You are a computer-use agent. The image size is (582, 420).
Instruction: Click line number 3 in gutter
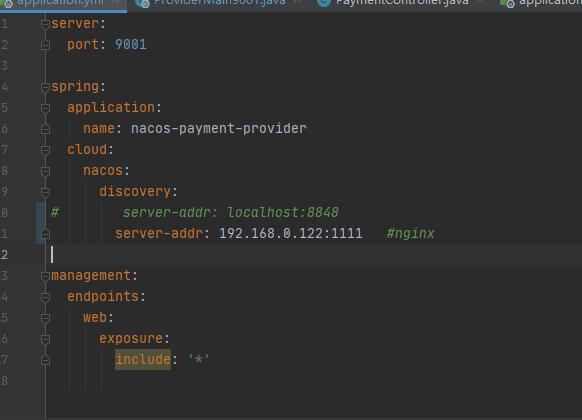tap(4, 66)
